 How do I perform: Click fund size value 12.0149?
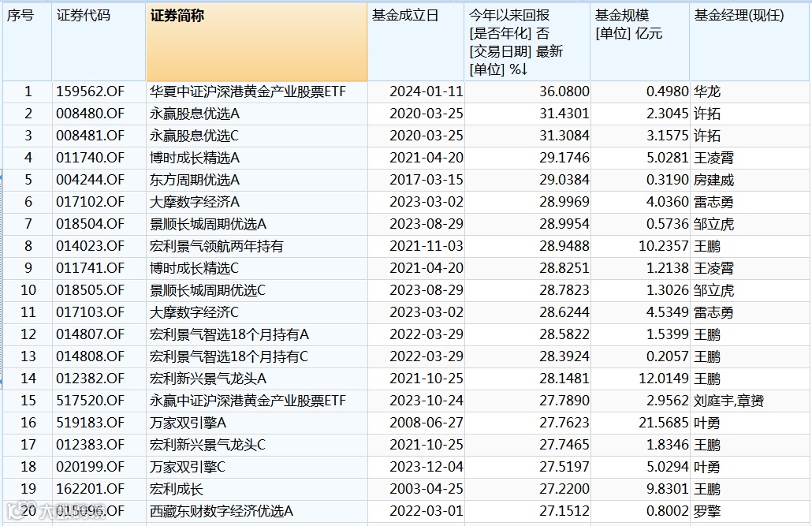pyautogui.click(x=663, y=379)
